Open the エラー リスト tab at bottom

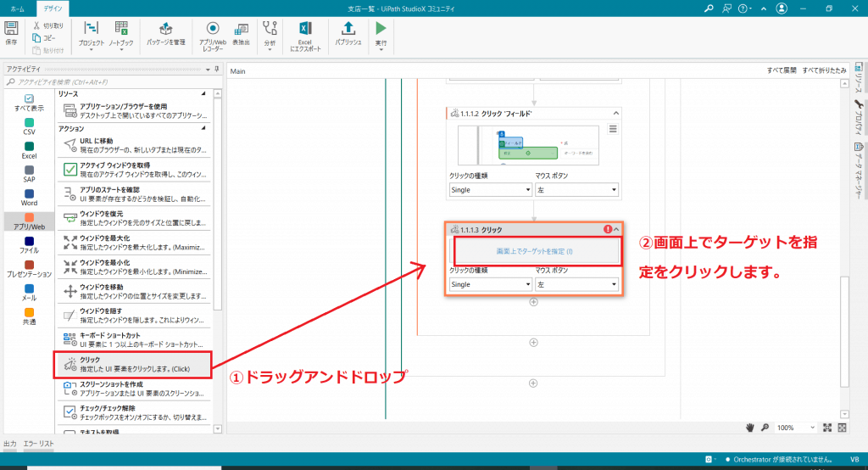point(39,444)
